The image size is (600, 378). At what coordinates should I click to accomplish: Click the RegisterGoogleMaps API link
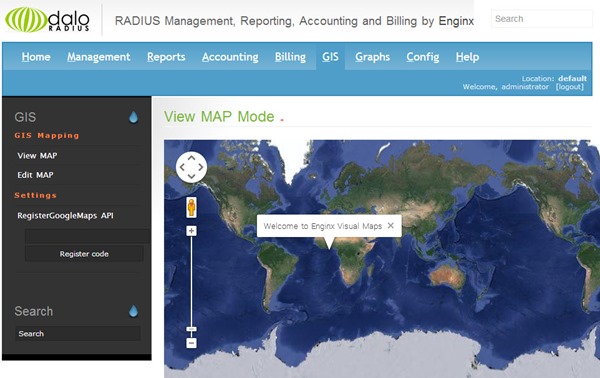click(65, 215)
